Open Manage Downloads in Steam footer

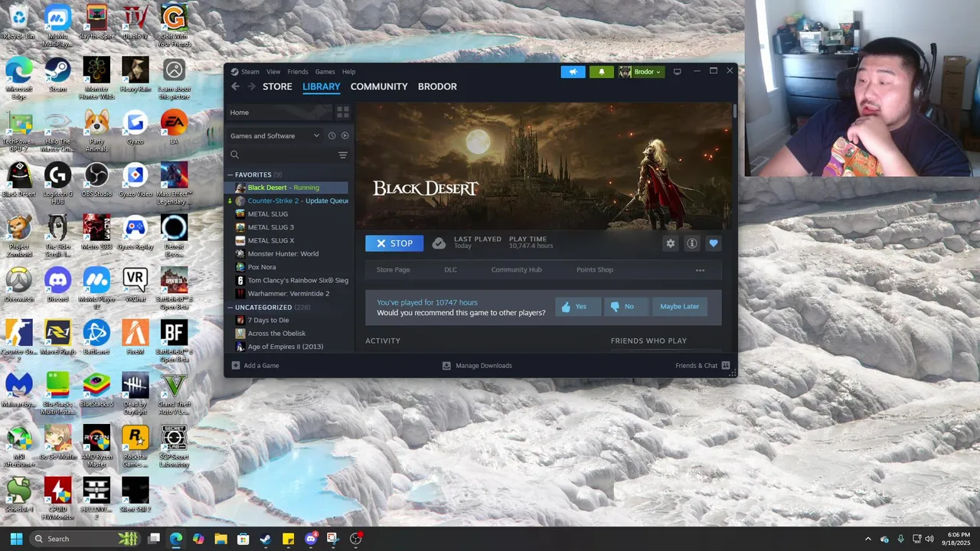(x=477, y=366)
